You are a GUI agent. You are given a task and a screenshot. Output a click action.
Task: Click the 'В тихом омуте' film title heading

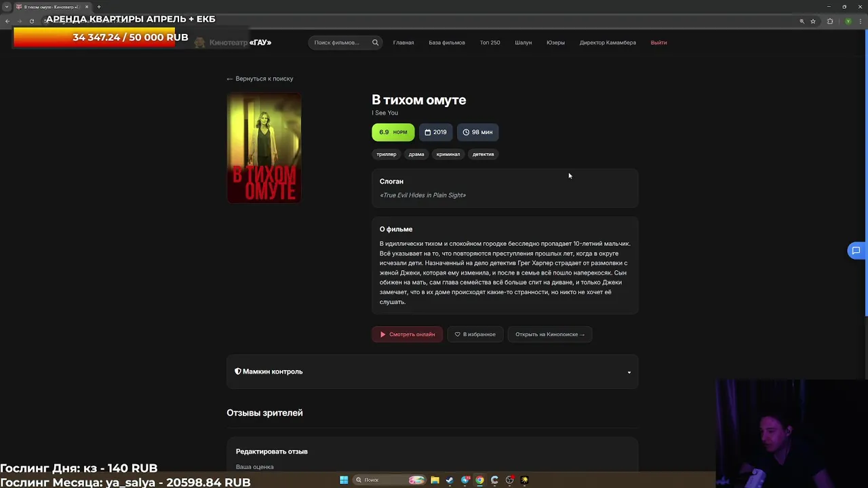(419, 100)
